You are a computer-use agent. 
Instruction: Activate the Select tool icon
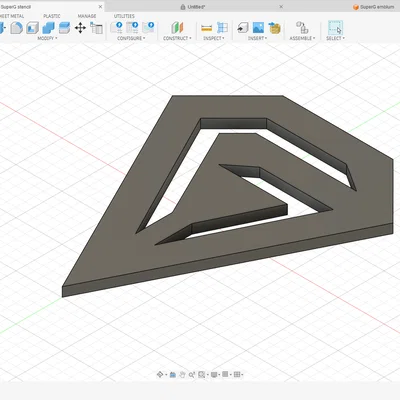(335, 28)
